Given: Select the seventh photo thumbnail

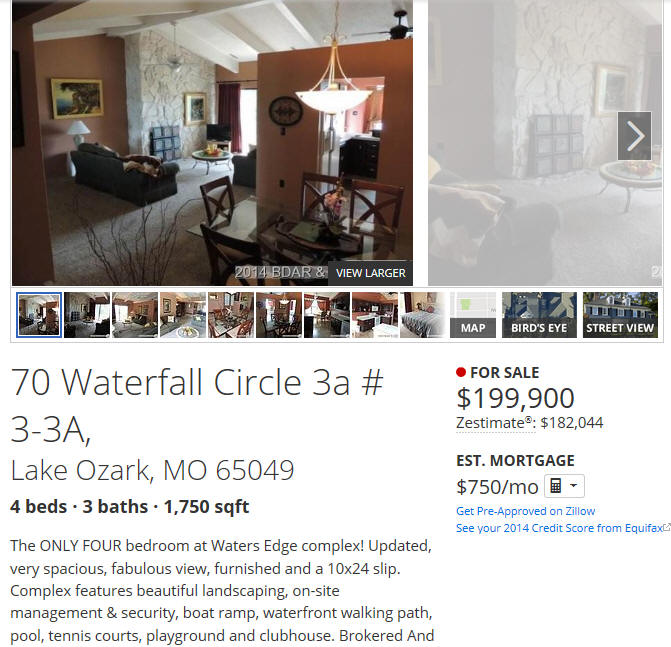Looking at the screenshot, I should pos(327,315).
